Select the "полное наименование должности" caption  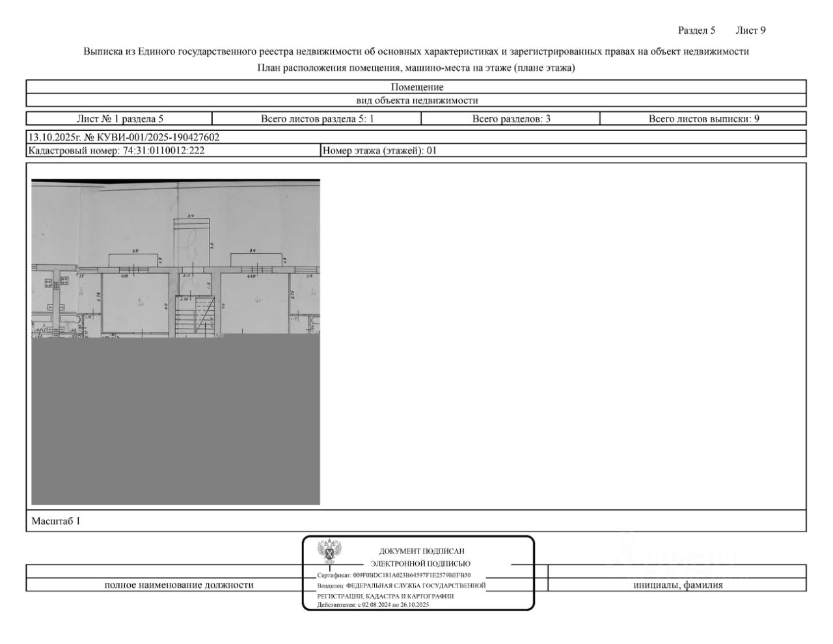pyautogui.click(x=180, y=585)
